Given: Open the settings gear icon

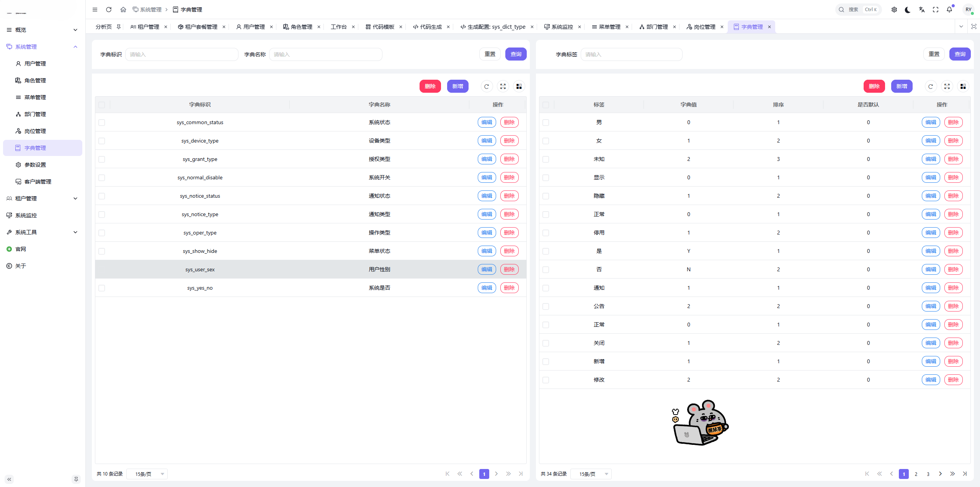Looking at the screenshot, I should tap(894, 10).
